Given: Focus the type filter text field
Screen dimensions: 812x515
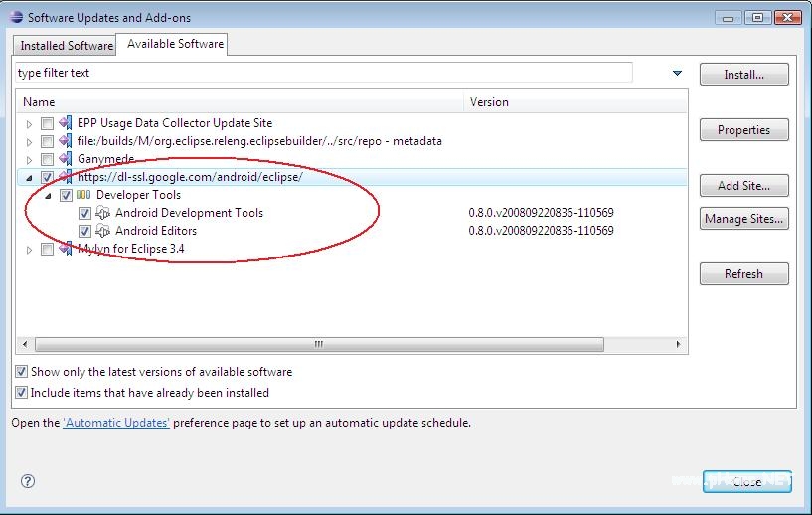Looking at the screenshot, I should point(324,73).
